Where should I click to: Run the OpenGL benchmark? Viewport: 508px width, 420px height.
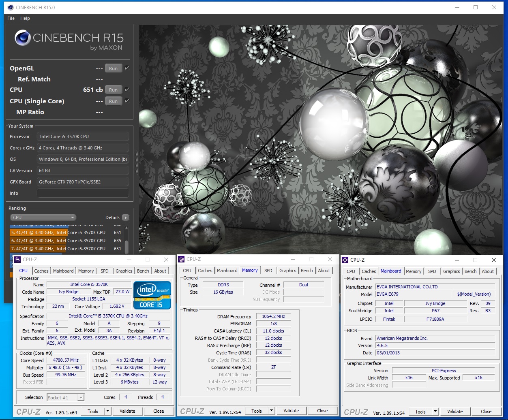[x=113, y=68]
